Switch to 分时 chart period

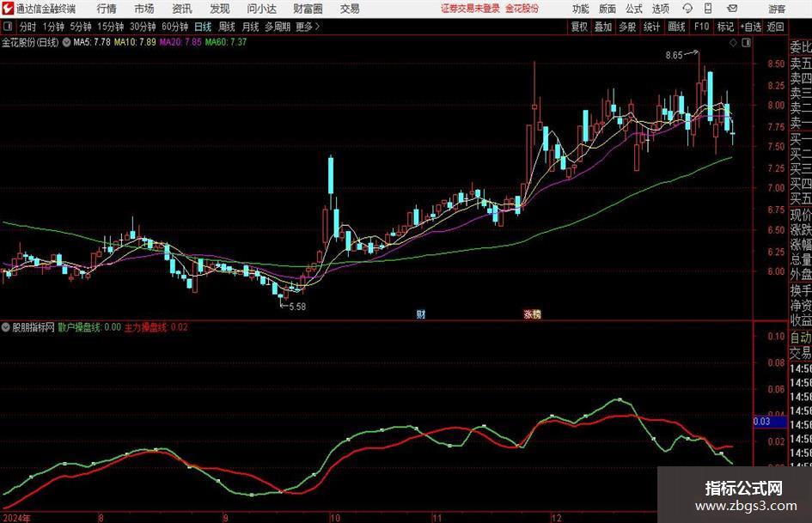pos(28,27)
